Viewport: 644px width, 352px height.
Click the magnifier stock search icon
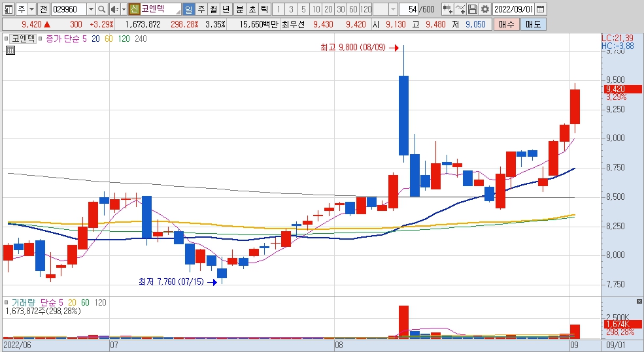102,9
